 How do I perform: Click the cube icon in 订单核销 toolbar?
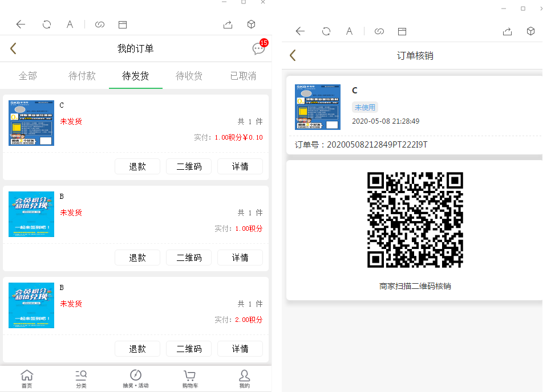tap(531, 31)
